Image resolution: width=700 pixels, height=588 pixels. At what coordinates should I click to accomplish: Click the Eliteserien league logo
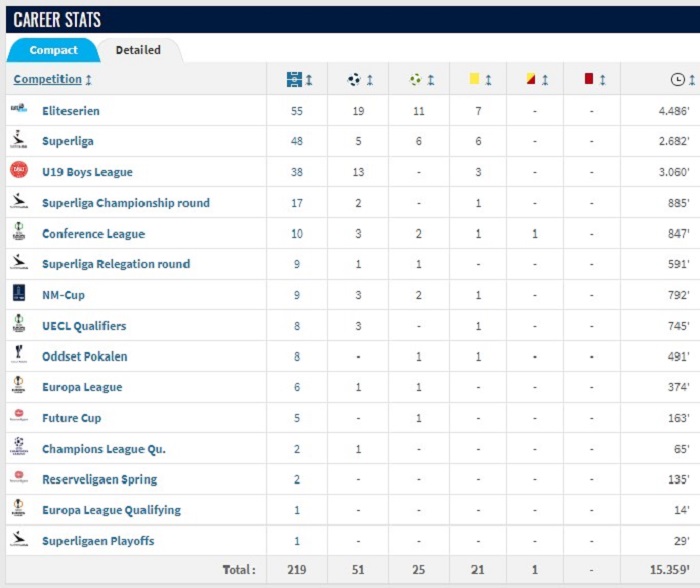pos(19,108)
